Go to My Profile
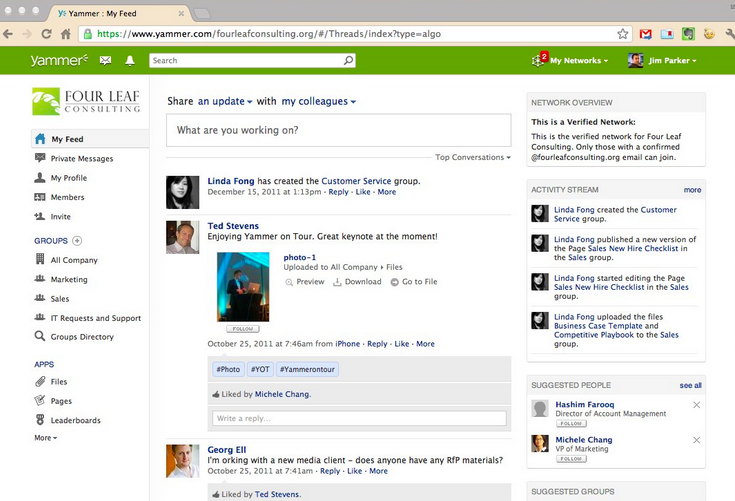The image size is (735, 501). (61, 178)
